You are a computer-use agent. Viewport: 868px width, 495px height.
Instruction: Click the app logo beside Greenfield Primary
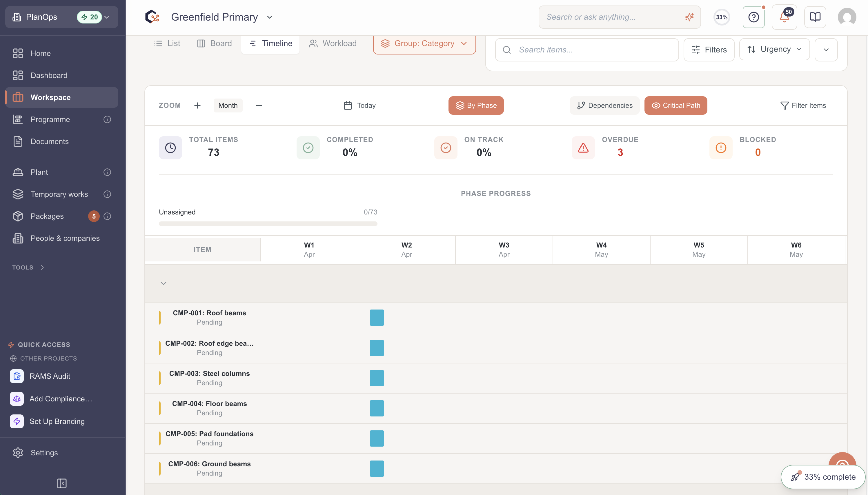pos(152,17)
